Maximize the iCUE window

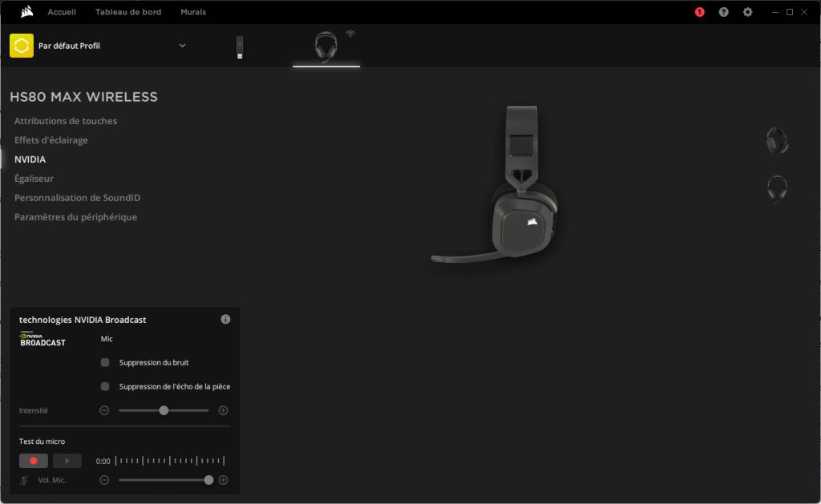tap(790, 12)
